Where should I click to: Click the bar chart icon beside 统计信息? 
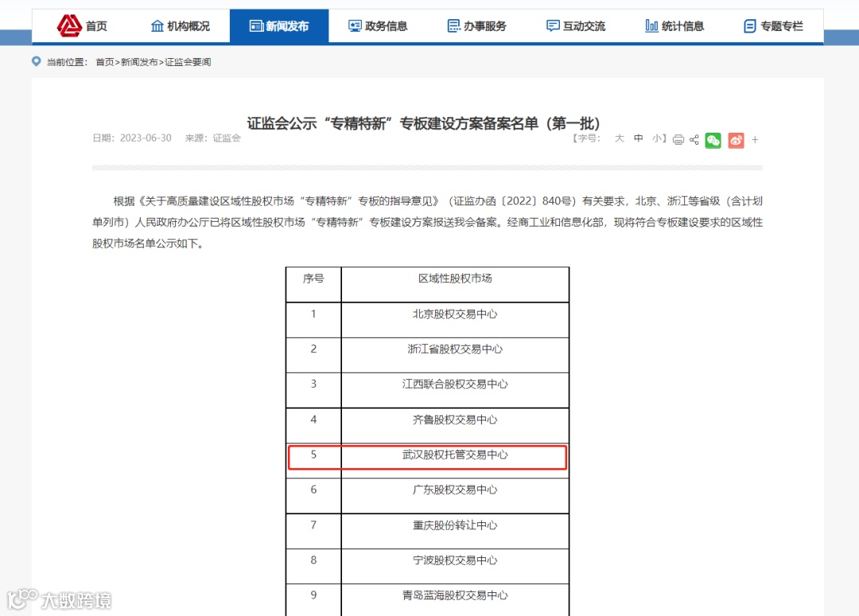pos(651,25)
